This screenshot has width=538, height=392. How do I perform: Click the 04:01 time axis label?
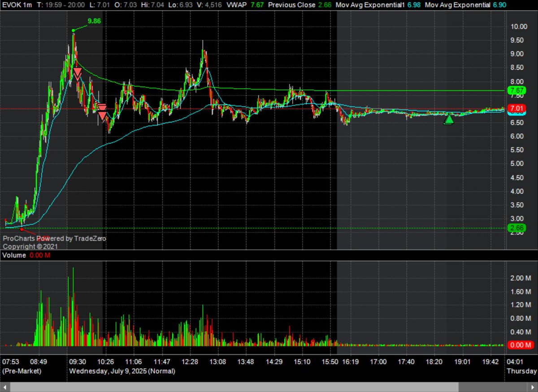[515, 362]
